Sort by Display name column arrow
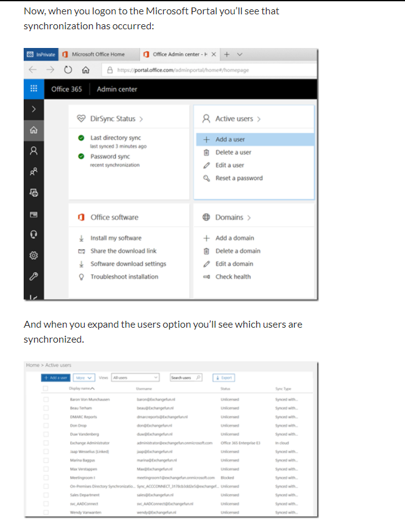The width and height of the screenshot is (405, 532). [92, 389]
